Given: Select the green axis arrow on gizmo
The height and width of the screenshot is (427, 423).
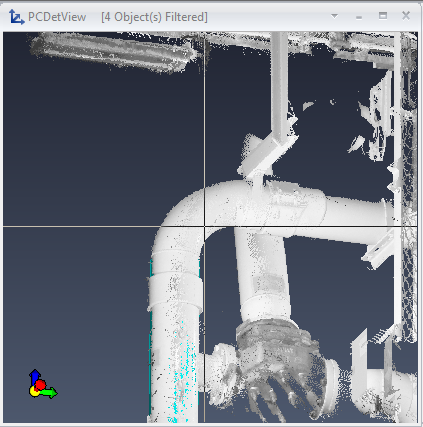Looking at the screenshot, I should pos(49,393).
